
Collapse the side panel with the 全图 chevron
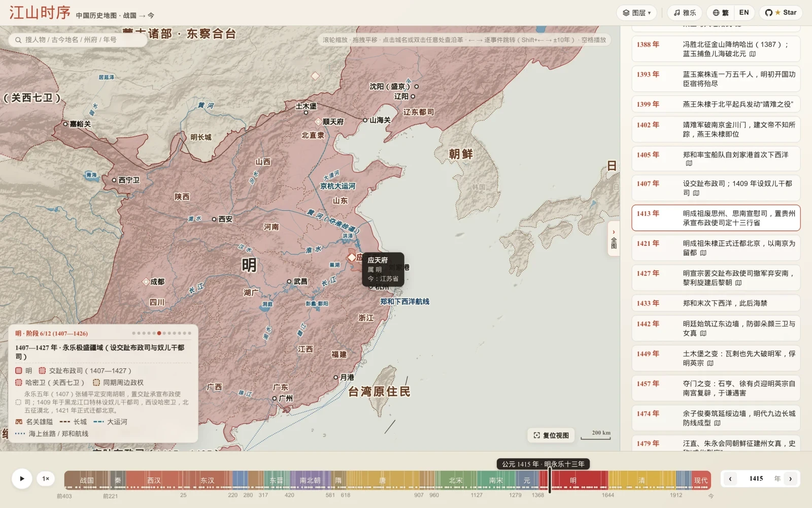[x=614, y=239]
